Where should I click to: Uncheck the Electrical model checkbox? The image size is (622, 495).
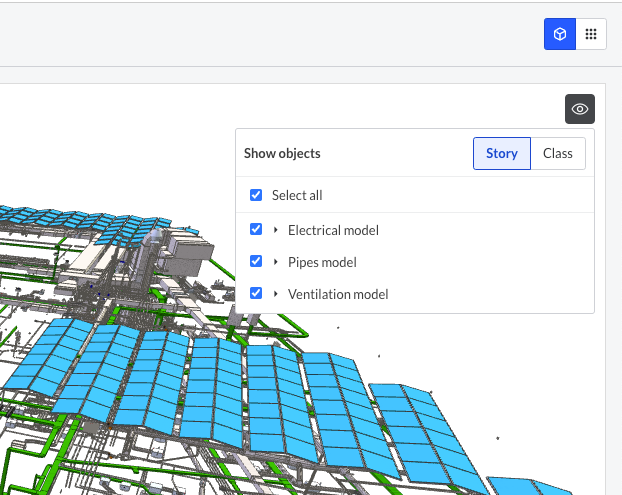[256, 229]
